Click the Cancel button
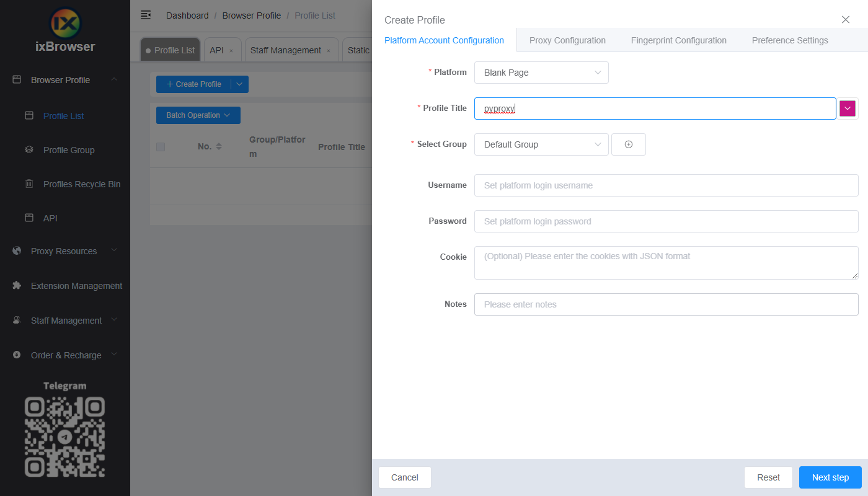Image resolution: width=868 pixels, height=496 pixels. [x=404, y=477]
